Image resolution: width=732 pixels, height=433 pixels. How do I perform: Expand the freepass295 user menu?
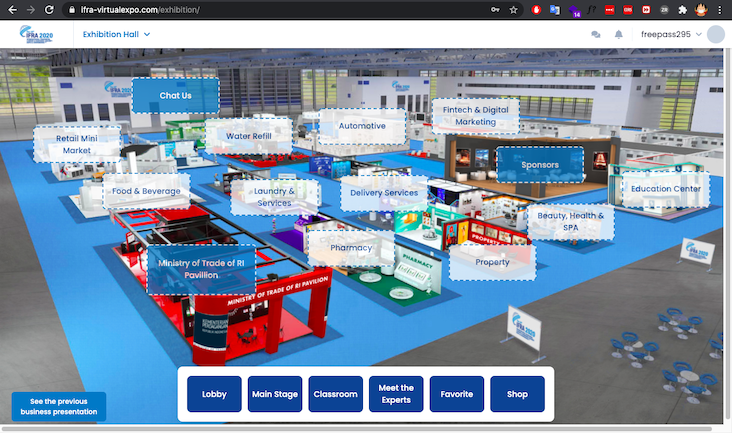coord(671,34)
